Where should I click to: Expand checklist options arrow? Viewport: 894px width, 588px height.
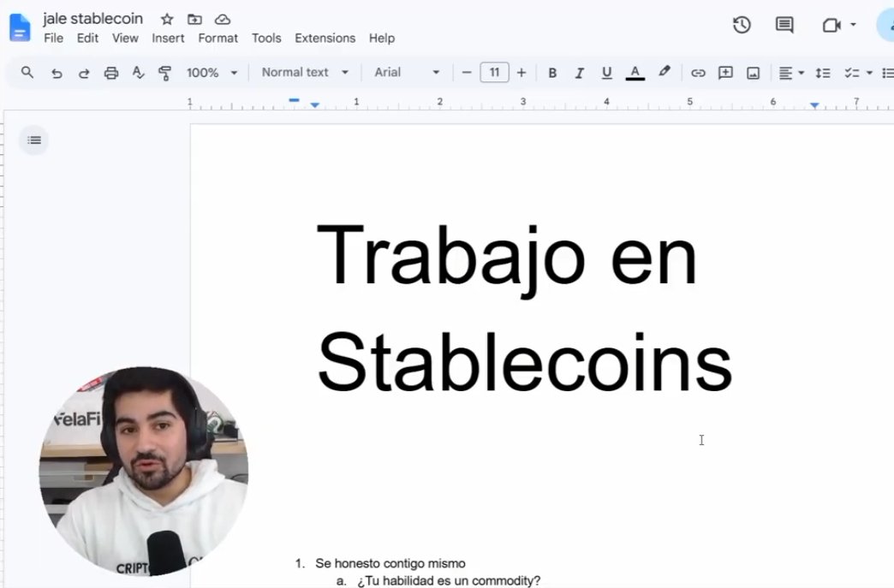869,73
